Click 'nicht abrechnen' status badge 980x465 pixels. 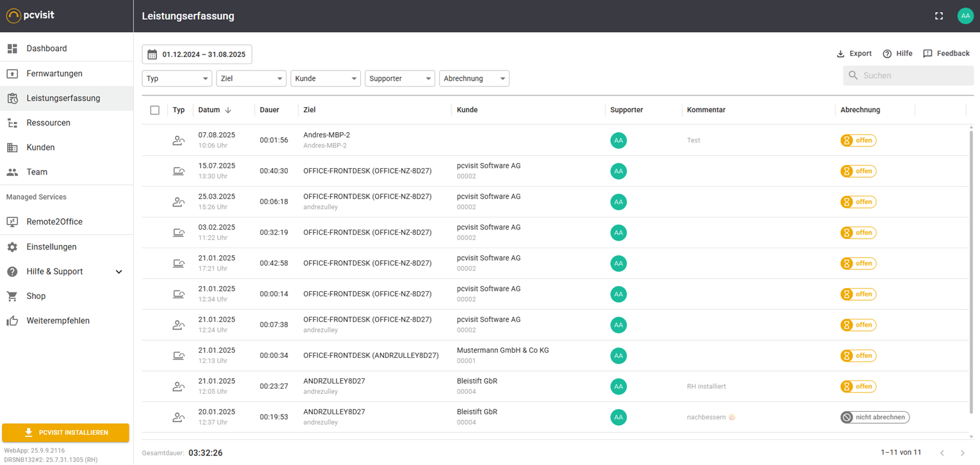point(875,418)
